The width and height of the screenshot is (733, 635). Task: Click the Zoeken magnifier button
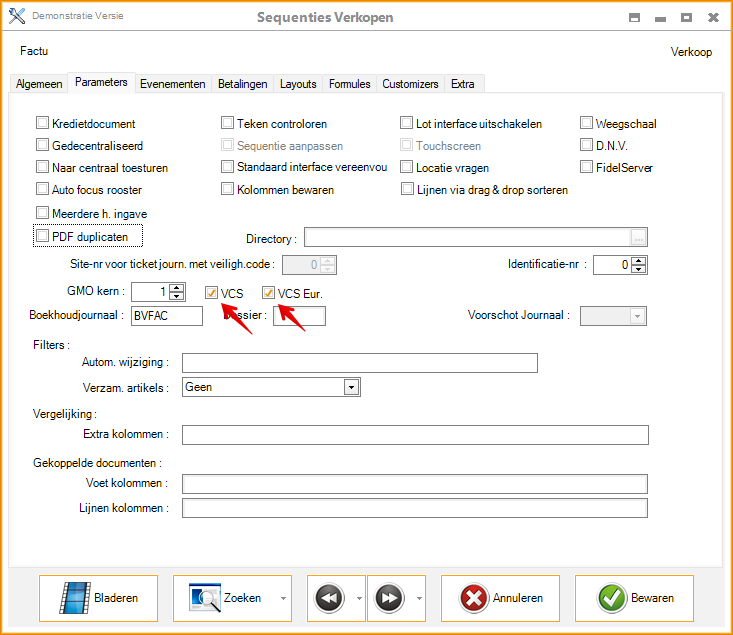[225, 598]
